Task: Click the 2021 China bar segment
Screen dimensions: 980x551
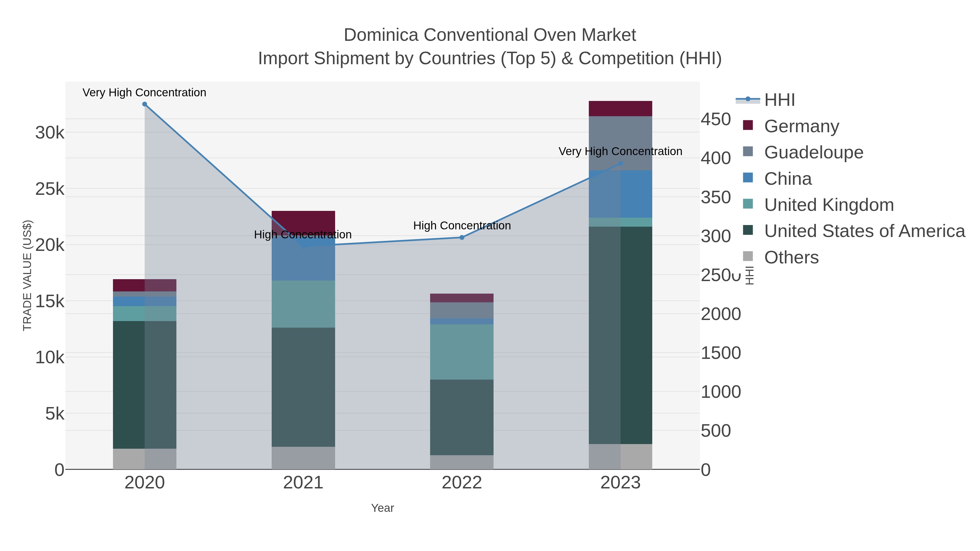Action: click(303, 258)
